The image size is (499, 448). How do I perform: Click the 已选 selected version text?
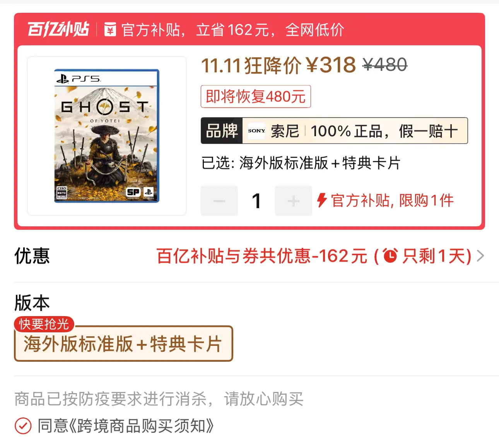301,163
